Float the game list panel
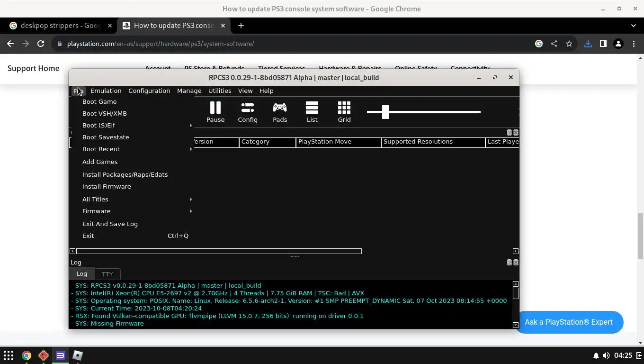This screenshot has height=364, width=644. 510,133
